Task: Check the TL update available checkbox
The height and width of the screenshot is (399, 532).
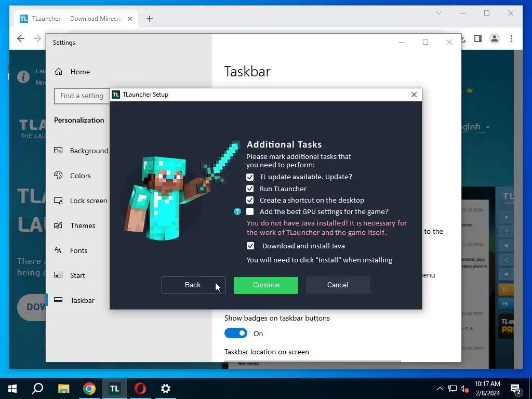Action: point(250,177)
